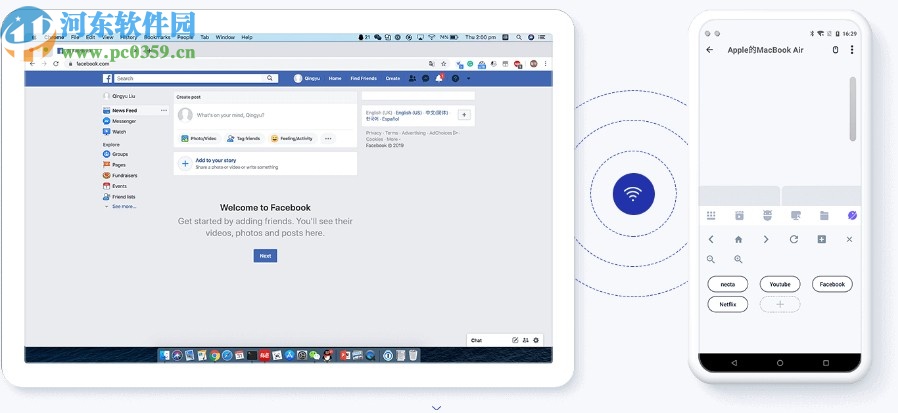Open Facebook Messenger icon in top bar

pos(426,78)
